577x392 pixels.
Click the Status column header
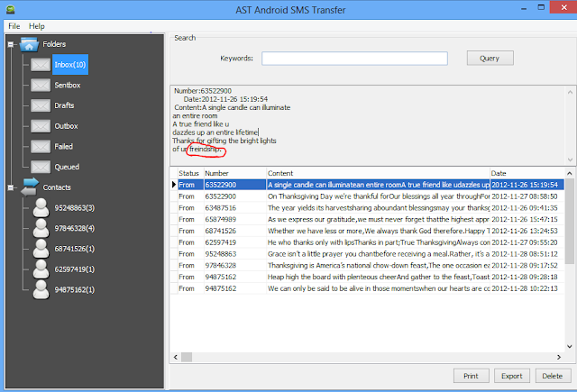click(190, 173)
